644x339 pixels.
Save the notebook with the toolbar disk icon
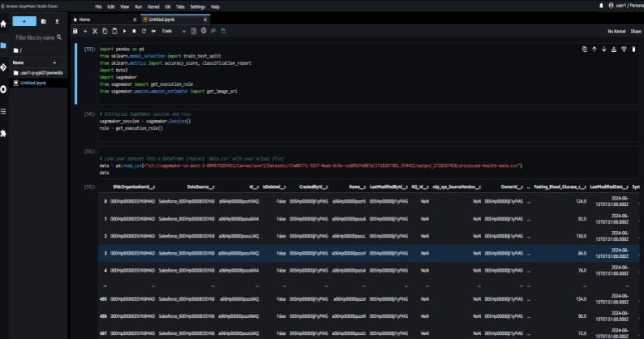[75, 32]
